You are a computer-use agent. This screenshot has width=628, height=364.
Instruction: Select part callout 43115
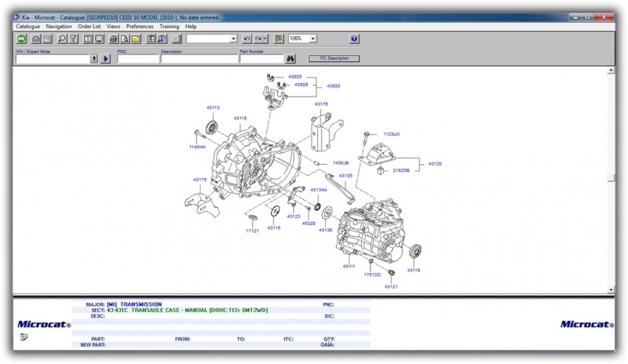coord(240,118)
